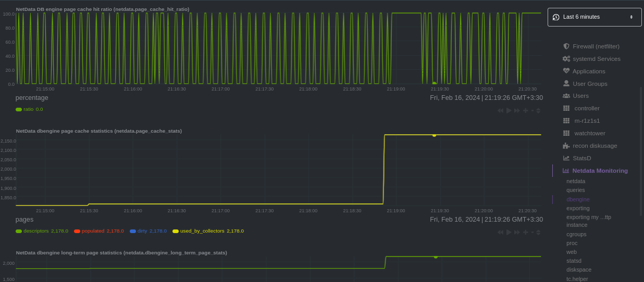Jump to the diskspace submenu link

(579, 270)
